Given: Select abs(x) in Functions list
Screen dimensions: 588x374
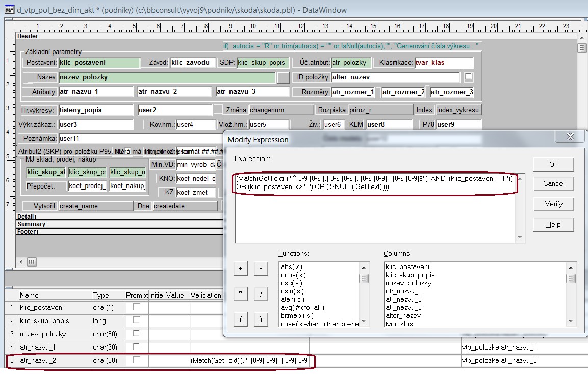Looking at the screenshot, I should pyautogui.click(x=291, y=267).
